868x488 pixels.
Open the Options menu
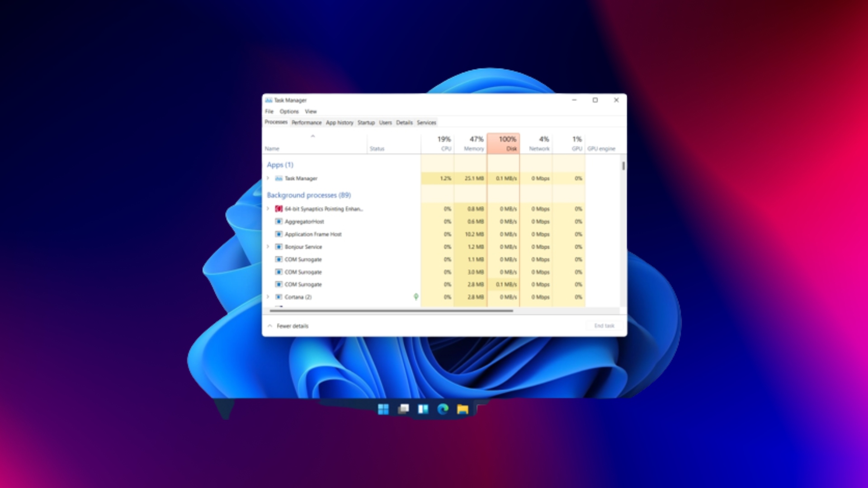point(289,112)
